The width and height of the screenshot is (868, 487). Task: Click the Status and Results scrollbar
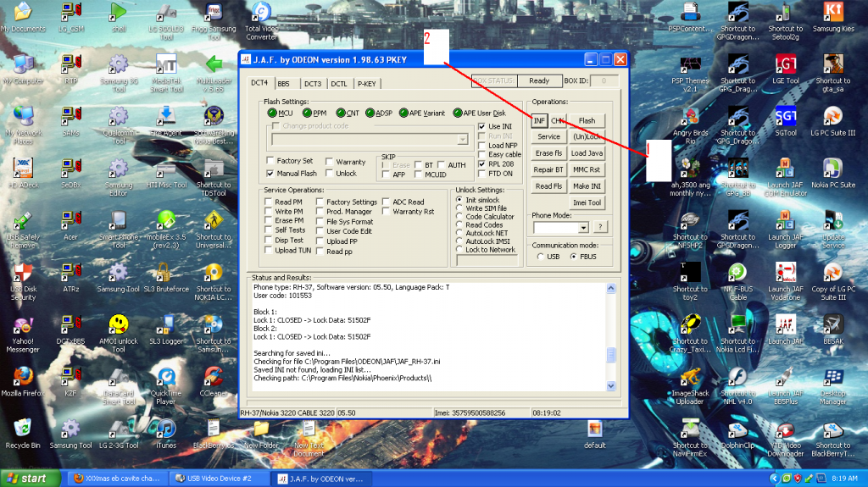pyautogui.click(x=612, y=337)
